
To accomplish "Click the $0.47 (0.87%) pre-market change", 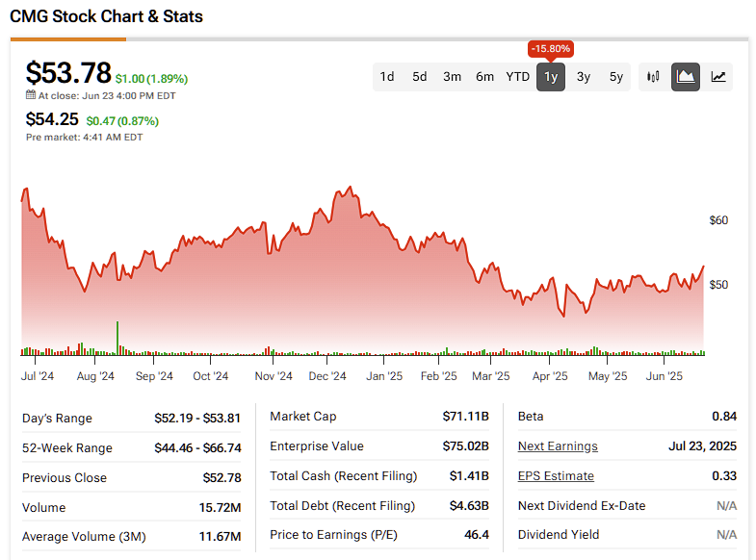I will (122, 121).
